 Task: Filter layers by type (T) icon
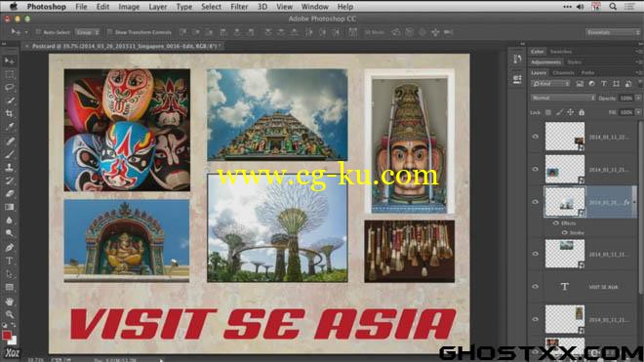point(604,84)
